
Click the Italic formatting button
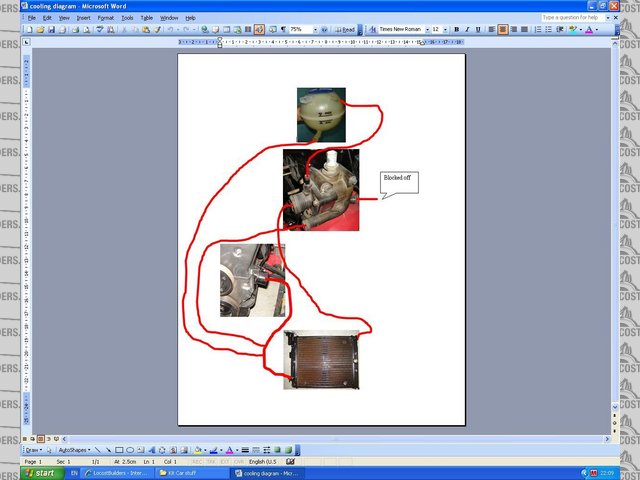click(x=467, y=30)
